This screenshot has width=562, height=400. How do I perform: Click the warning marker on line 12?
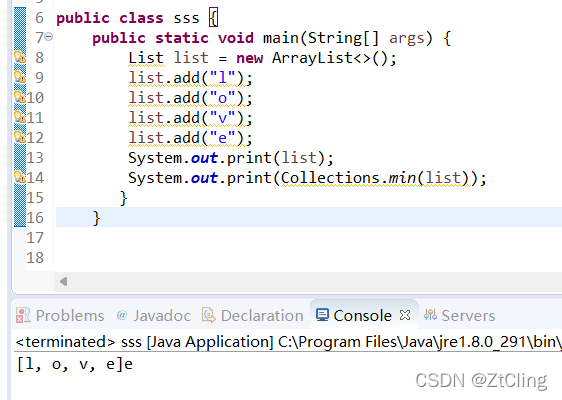pyautogui.click(x=20, y=138)
